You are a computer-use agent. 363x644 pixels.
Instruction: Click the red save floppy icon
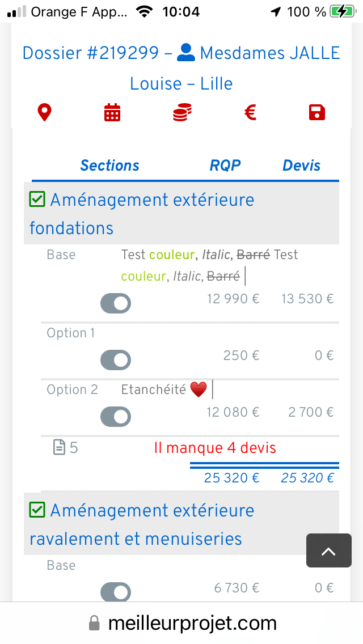[x=317, y=112]
